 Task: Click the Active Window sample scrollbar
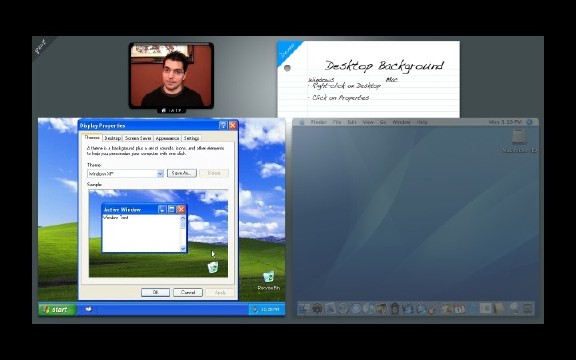183,233
